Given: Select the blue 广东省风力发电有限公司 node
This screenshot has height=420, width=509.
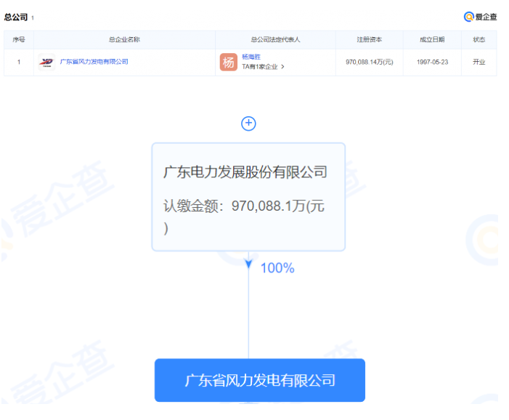Looking at the screenshot, I should [259, 380].
